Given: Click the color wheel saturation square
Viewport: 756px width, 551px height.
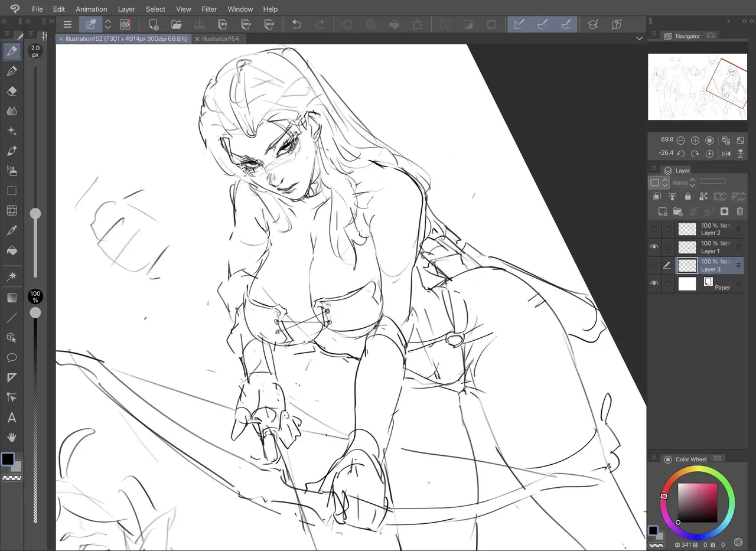Looking at the screenshot, I should 698,502.
